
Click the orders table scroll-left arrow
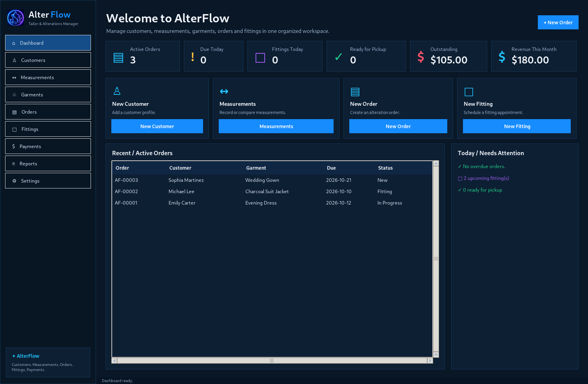(x=114, y=360)
